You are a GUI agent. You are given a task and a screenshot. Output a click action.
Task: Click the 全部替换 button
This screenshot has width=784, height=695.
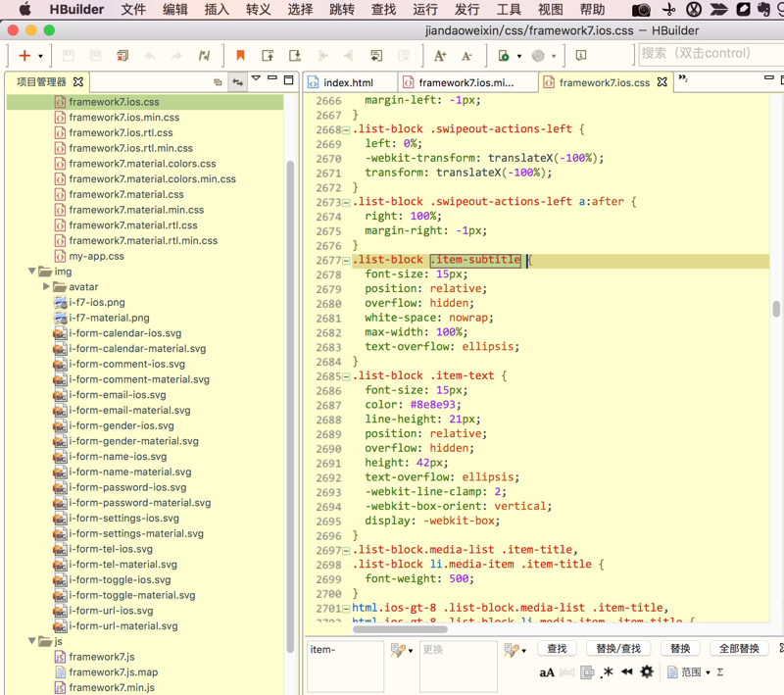(x=739, y=649)
